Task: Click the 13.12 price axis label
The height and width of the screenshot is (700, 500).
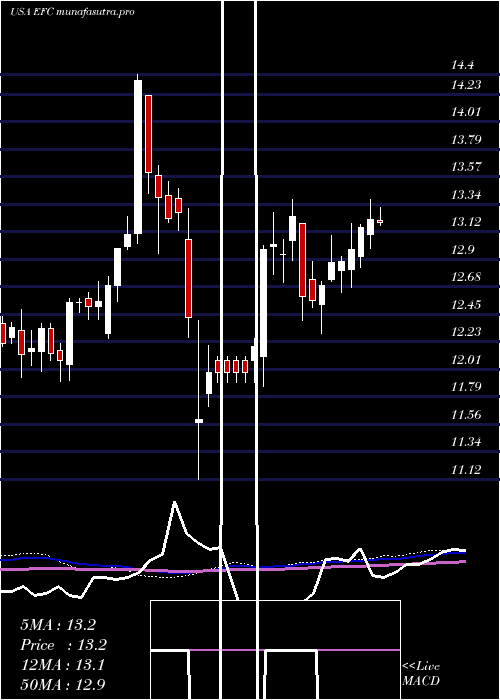Action: [x=466, y=222]
